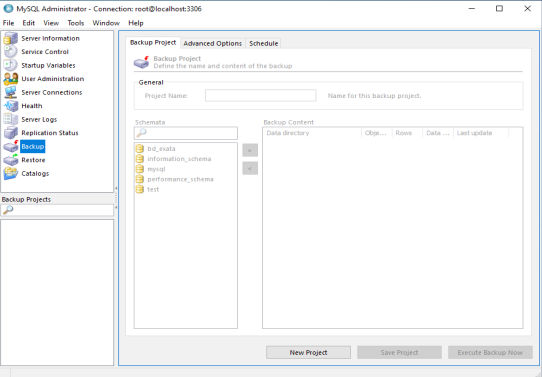Click the Server Information sidebar icon
The width and height of the screenshot is (542, 377).
[10, 38]
